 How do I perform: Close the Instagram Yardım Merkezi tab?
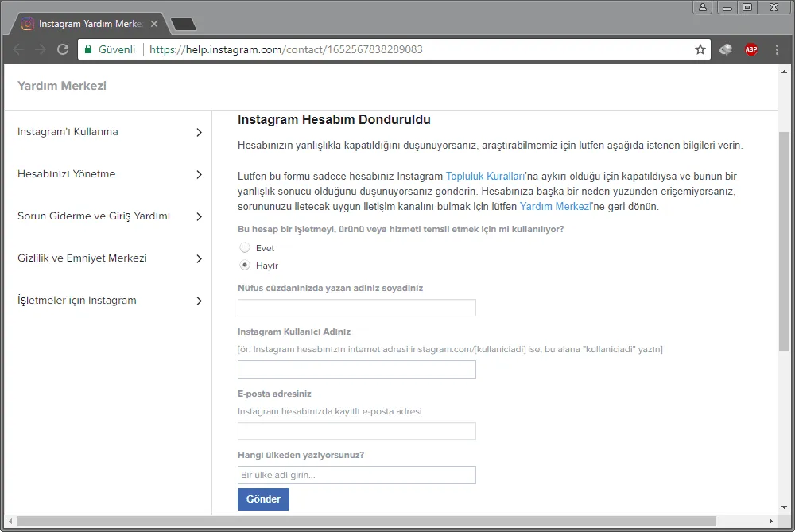pyautogui.click(x=154, y=24)
